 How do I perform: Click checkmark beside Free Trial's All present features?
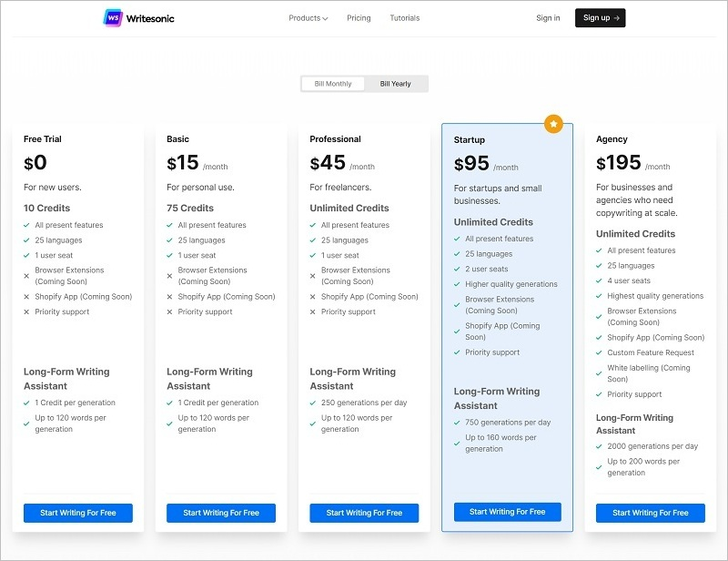point(27,225)
